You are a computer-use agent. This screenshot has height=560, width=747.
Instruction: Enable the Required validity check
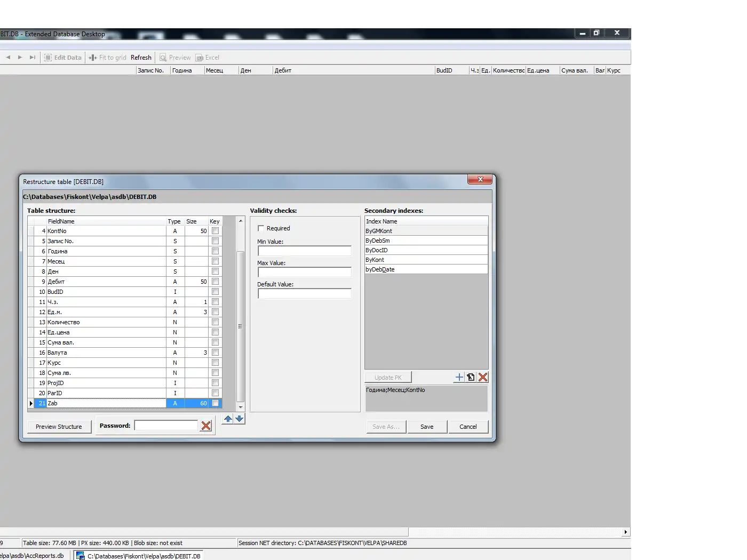(261, 228)
